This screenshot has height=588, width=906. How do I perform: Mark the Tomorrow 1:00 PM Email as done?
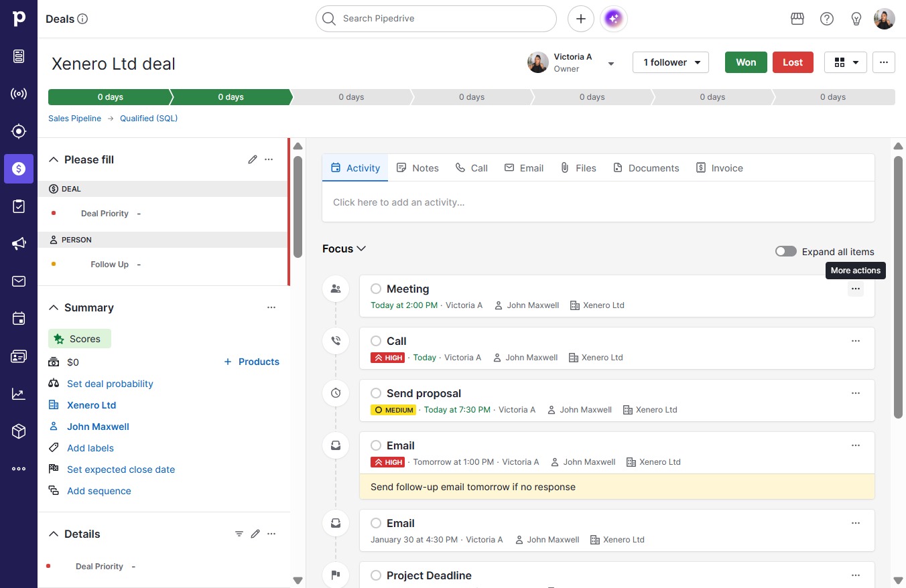[x=376, y=445]
